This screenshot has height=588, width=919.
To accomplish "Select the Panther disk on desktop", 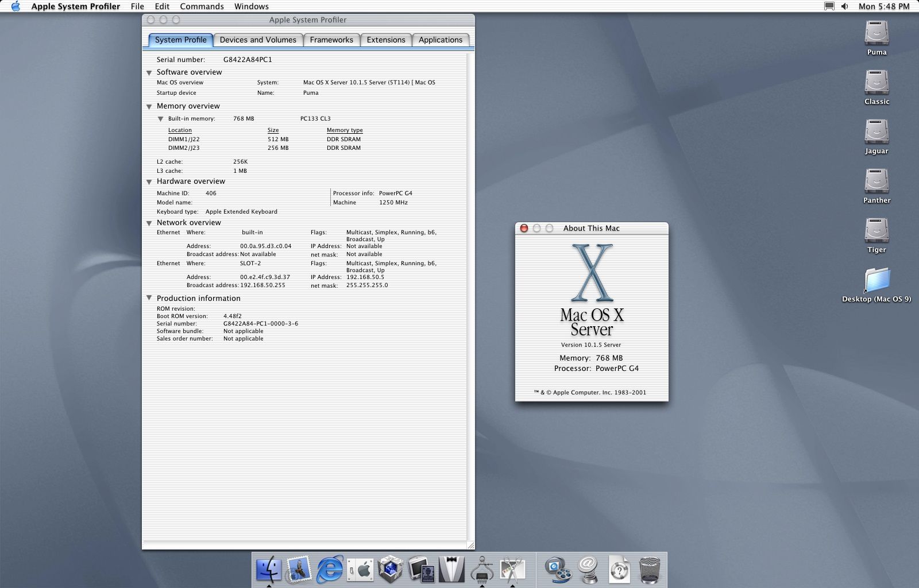I will coord(876,181).
